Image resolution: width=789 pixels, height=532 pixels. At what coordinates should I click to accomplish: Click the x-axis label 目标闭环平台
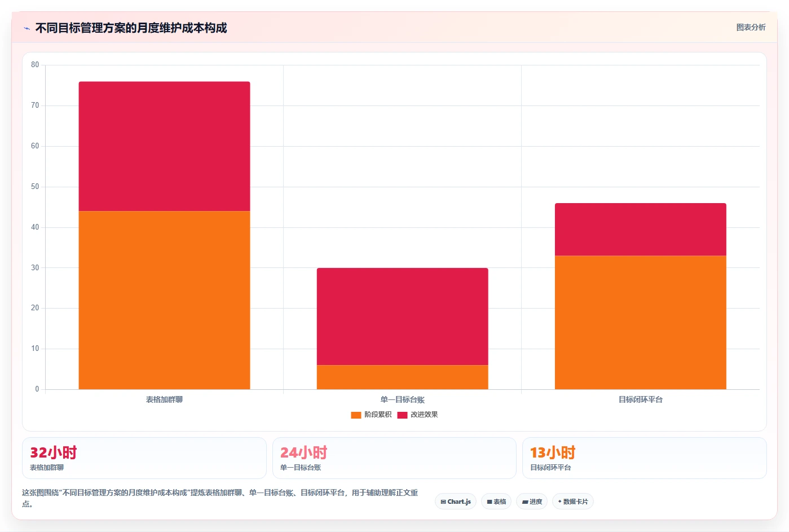640,399
